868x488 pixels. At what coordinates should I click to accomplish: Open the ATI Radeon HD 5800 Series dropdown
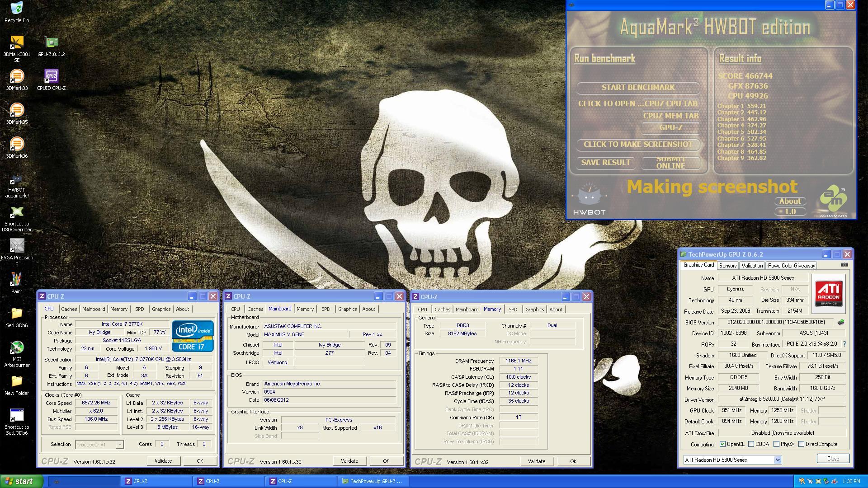[732, 460]
